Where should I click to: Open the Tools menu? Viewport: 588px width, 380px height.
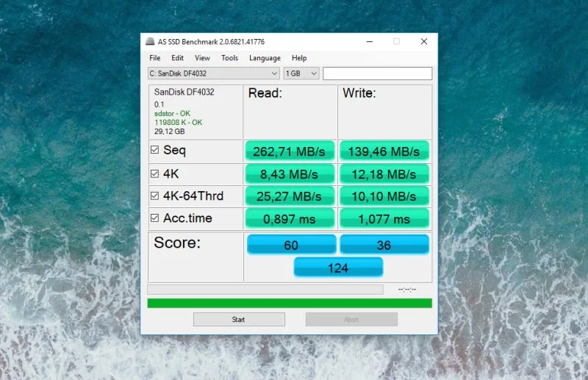[x=229, y=58]
